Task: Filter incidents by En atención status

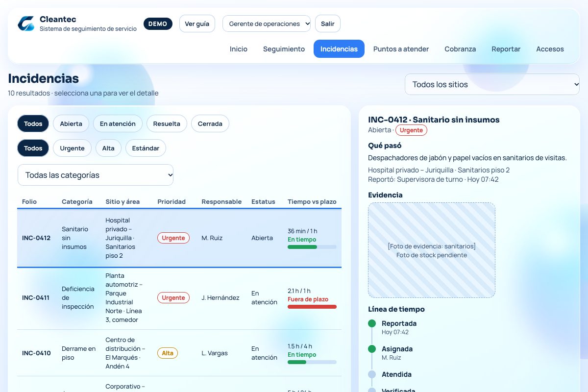Action: tap(118, 123)
